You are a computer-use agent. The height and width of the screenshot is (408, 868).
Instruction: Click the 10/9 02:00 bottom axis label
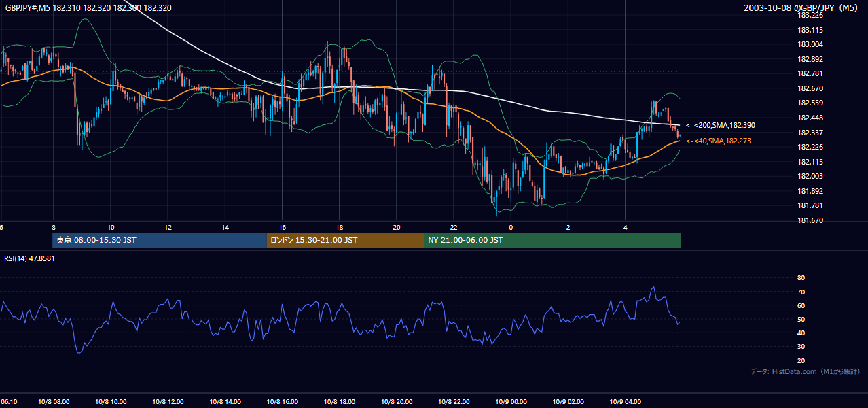568,402
